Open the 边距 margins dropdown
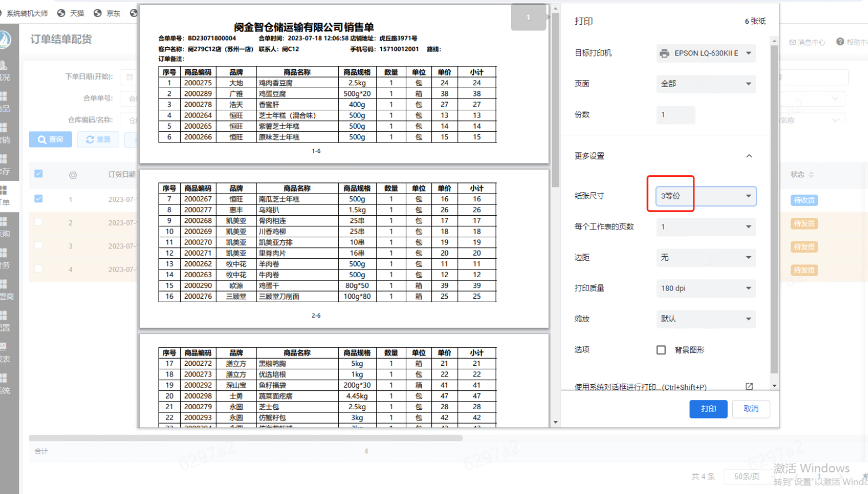Screen dimensions: 868x494 (x=706, y=257)
